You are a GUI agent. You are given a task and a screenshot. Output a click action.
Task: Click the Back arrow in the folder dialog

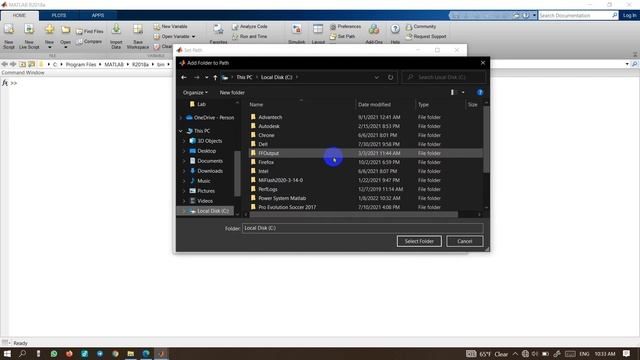point(184,77)
